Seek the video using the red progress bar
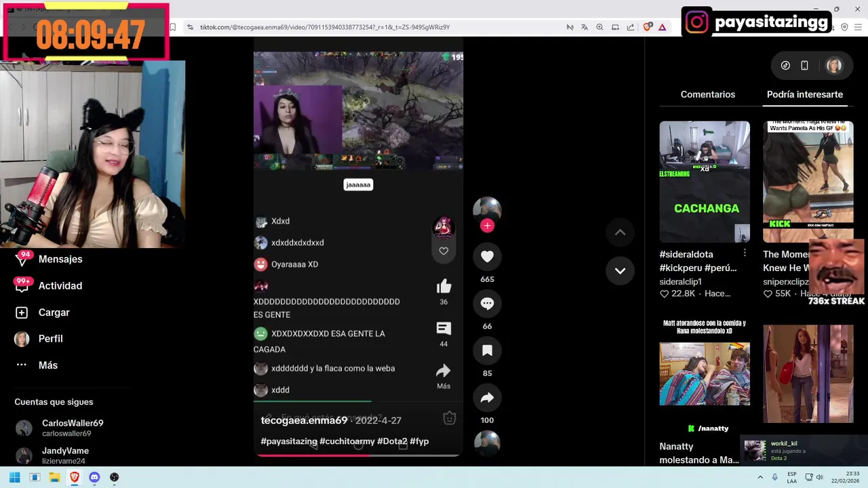868x488 pixels. [x=358, y=455]
